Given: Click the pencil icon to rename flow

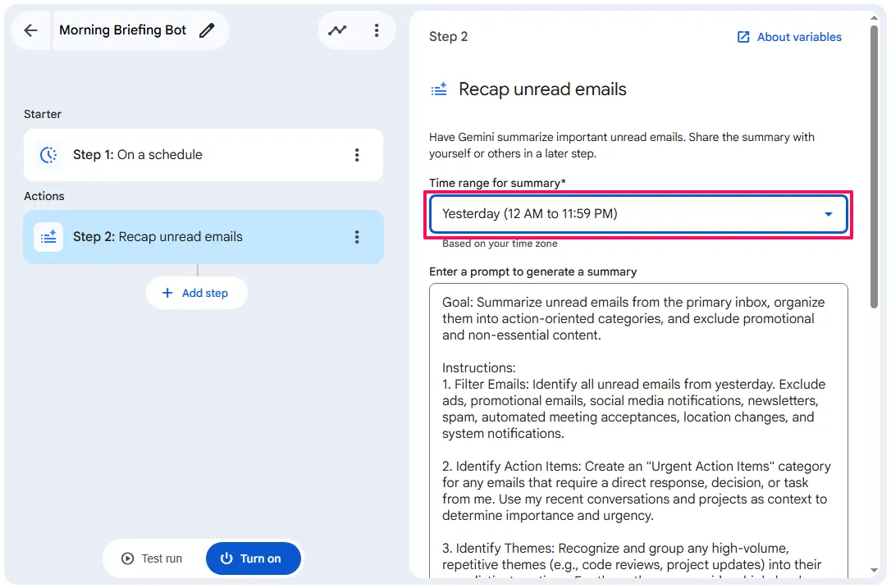Looking at the screenshot, I should pyautogui.click(x=207, y=30).
